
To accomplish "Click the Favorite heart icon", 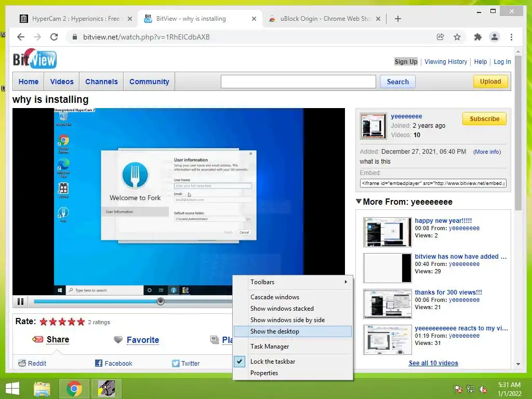I will click(x=118, y=340).
